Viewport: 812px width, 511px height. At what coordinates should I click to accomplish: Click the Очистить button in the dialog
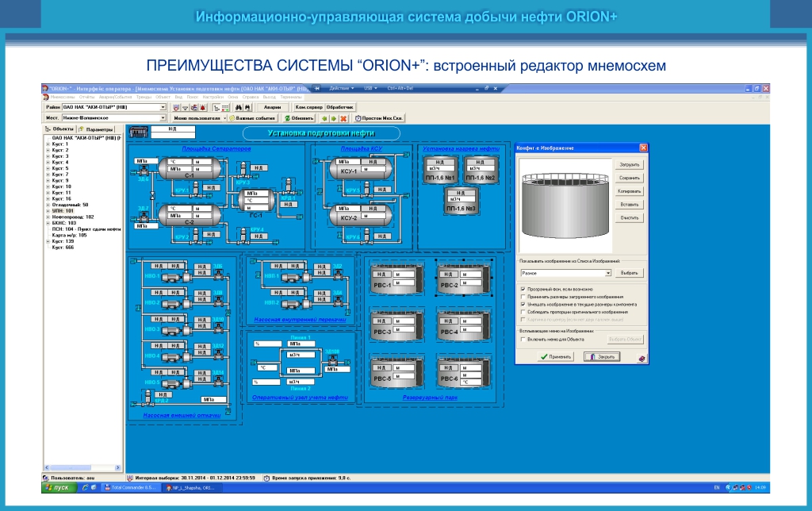pos(629,218)
